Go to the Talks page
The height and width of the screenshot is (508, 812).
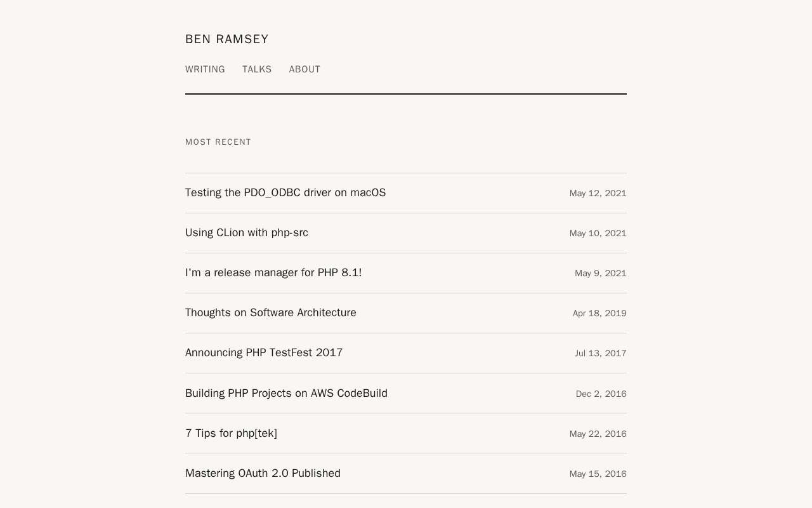[x=257, y=69]
